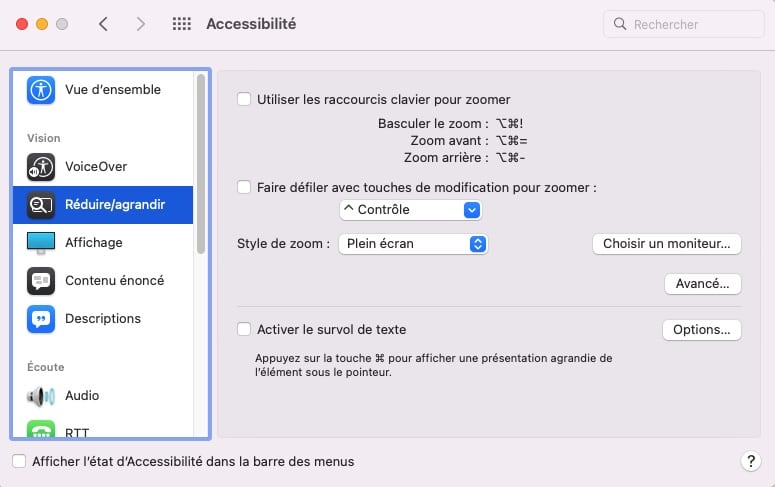
Task: Open the Style de zoom Plein écran dropdown
Action: tap(413, 244)
